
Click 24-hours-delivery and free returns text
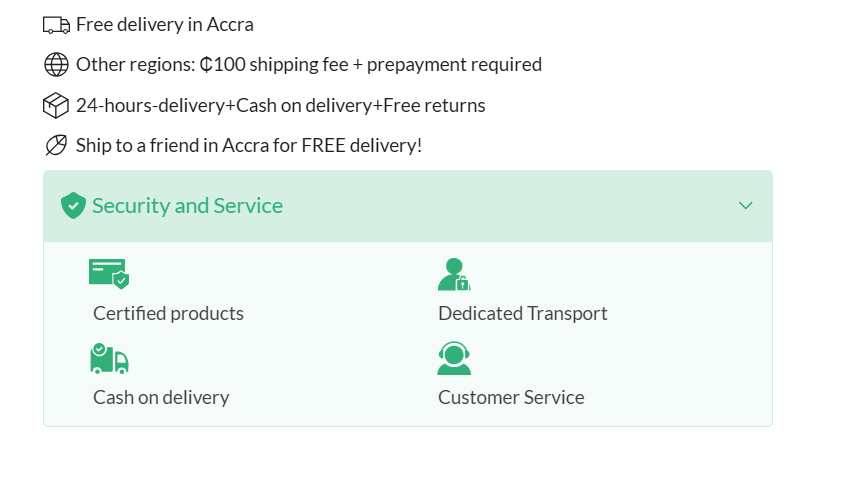pyautogui.click(x=281, y=105)
